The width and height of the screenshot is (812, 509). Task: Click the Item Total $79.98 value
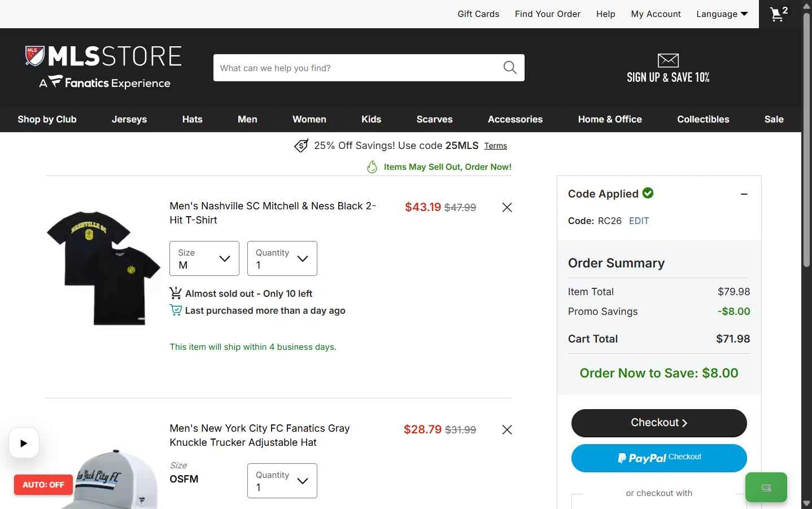coord(734,292)
